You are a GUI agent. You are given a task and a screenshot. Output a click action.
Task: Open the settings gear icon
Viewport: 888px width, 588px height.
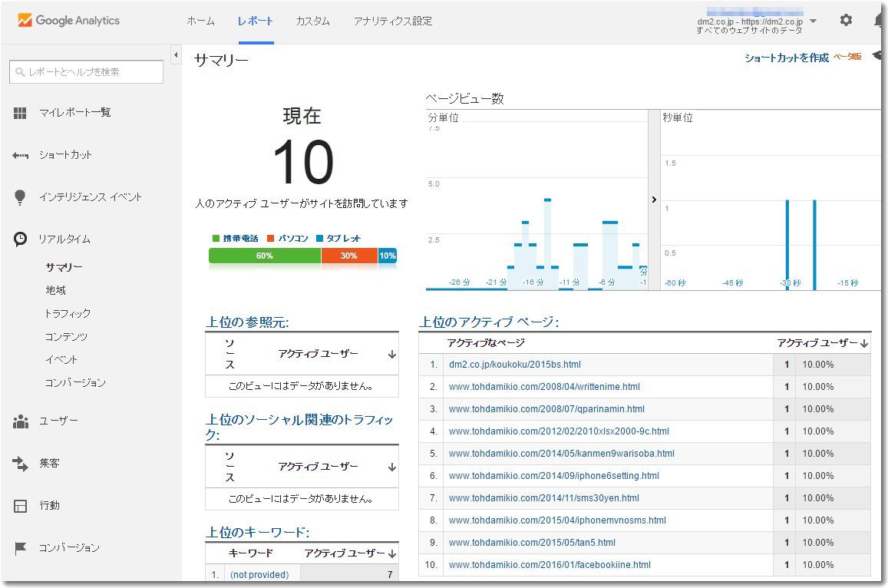(x=846, y=21)
